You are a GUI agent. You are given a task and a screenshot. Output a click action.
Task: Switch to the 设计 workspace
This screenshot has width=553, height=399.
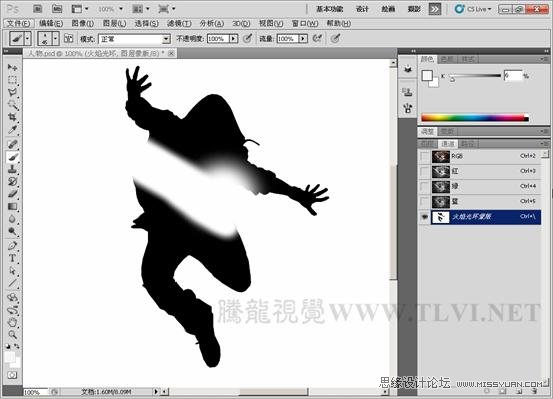[362, 9]
